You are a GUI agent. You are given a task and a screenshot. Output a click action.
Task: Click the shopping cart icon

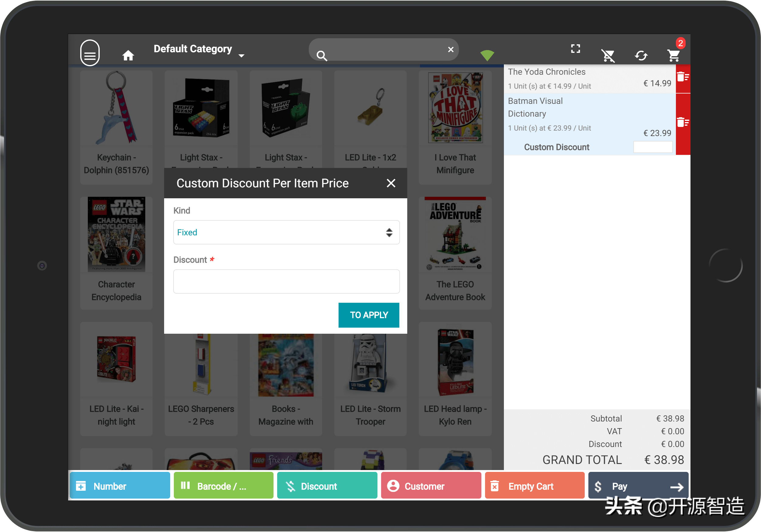tap(673, 54)
